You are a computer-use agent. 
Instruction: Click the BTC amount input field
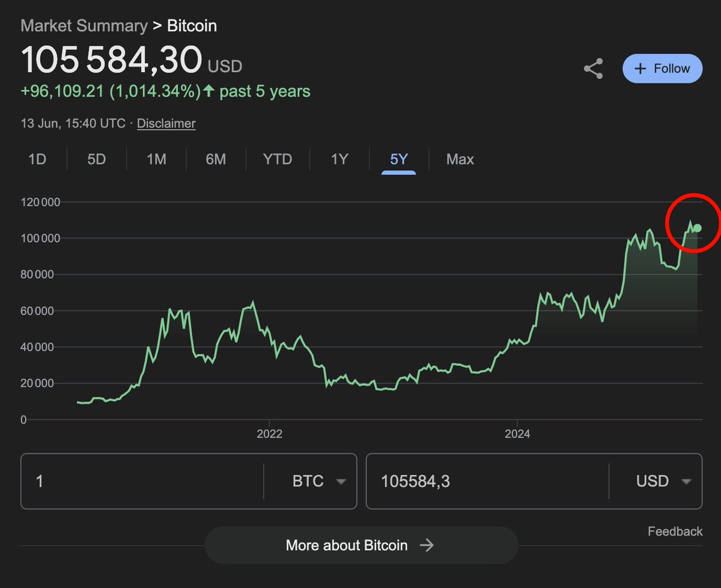tap(142, 481)
